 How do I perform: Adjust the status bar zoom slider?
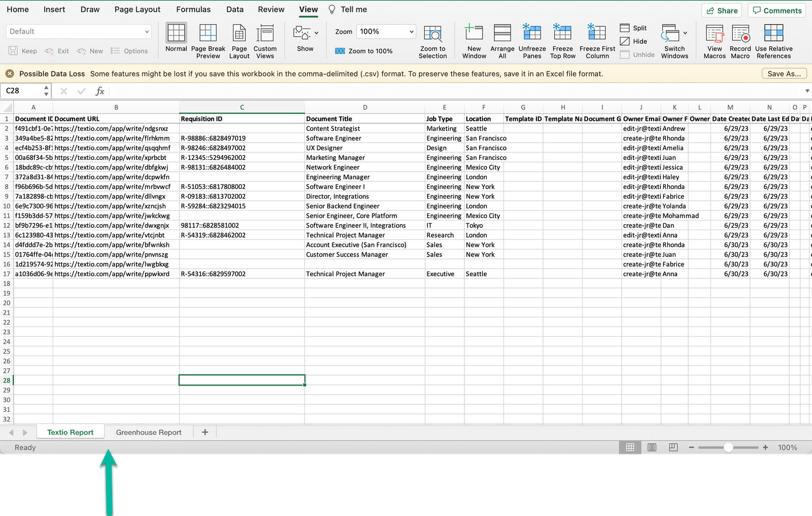click(728, 447)
